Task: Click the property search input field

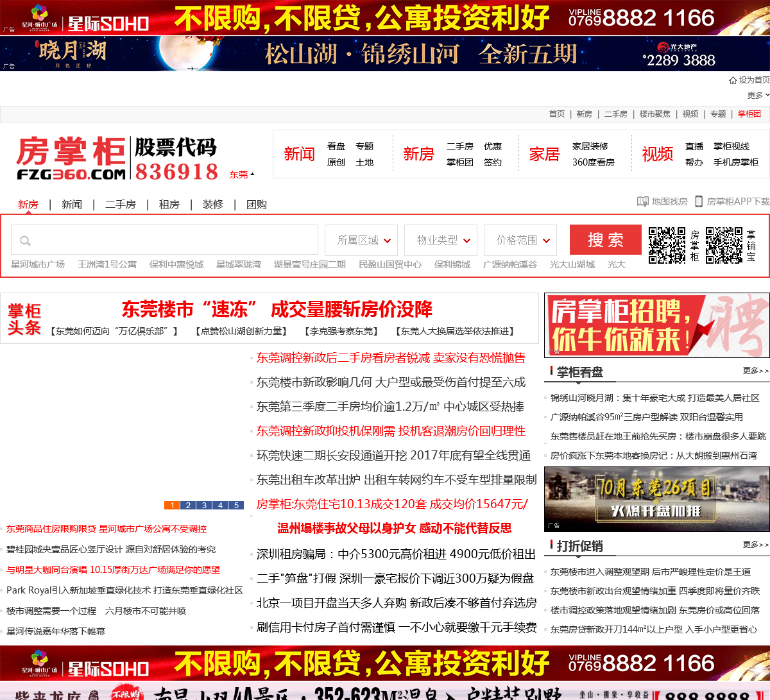Action: [164, 240]
